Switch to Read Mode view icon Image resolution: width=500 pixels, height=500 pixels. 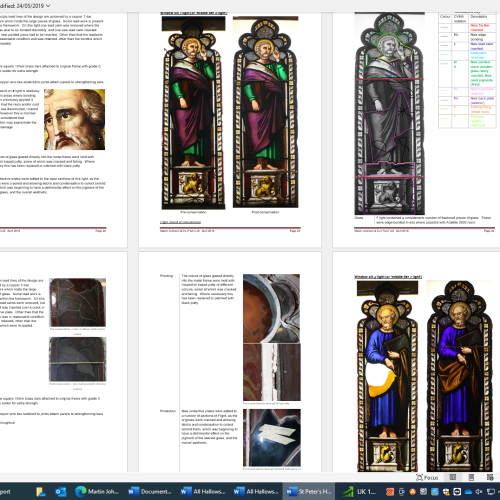453,477
